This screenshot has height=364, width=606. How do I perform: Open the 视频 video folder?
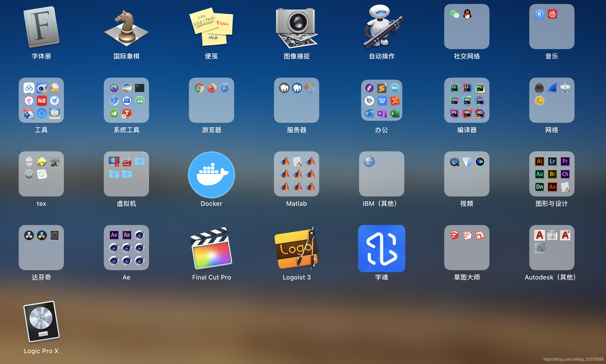point(467,174)
